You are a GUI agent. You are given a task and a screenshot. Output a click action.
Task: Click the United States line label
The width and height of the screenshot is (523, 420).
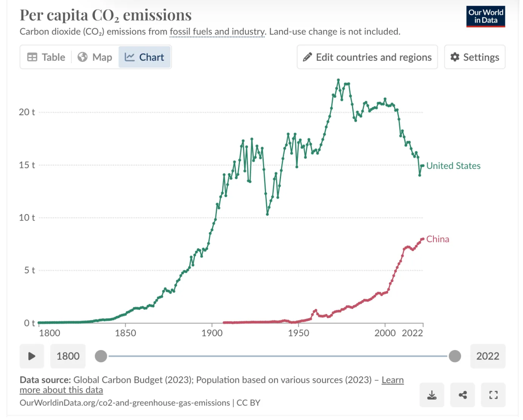[x=453, y=166]
